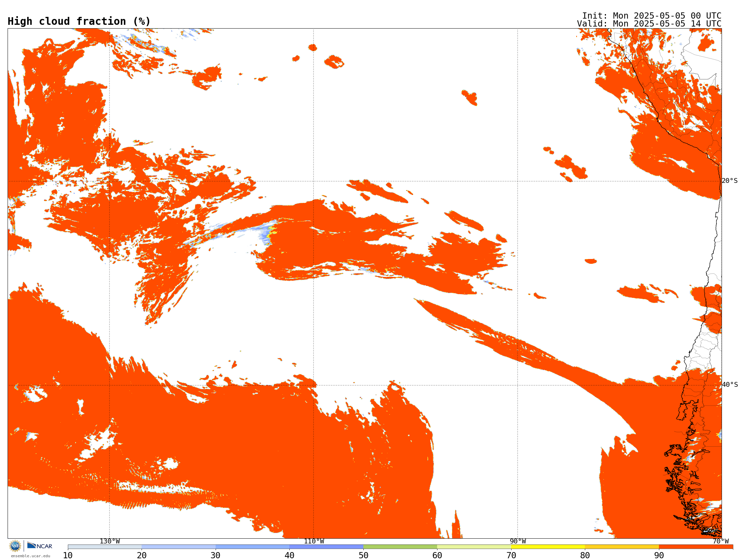The height and width of the screenshot is (560, 744).
Task: Open the ensemble.ucar.edu text link
Action: click(x=31, y=556)
